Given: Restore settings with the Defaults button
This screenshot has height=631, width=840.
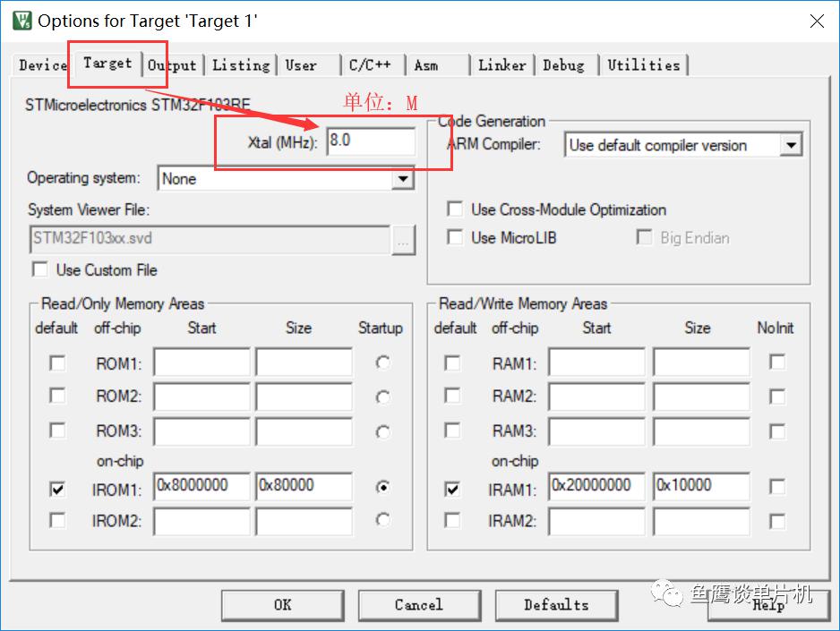Looking at the screenshot, I should 557,605.
